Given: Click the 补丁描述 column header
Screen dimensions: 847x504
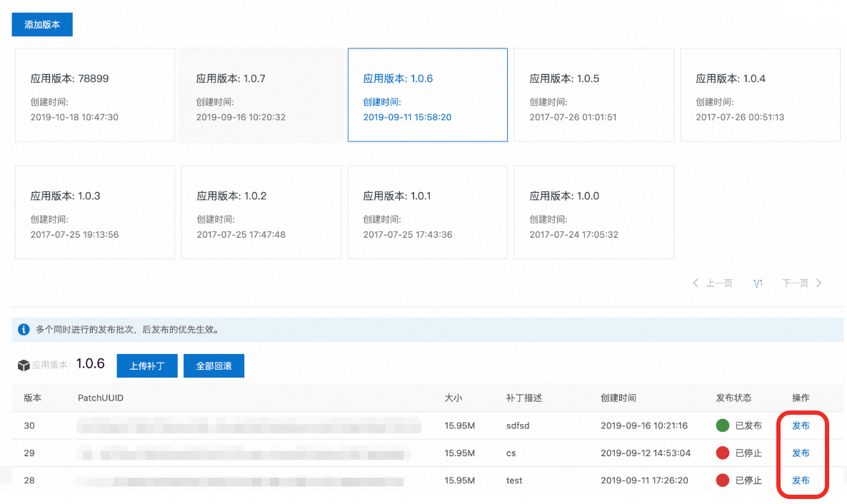Looking at the screenshot, I should tap(524, 398).
